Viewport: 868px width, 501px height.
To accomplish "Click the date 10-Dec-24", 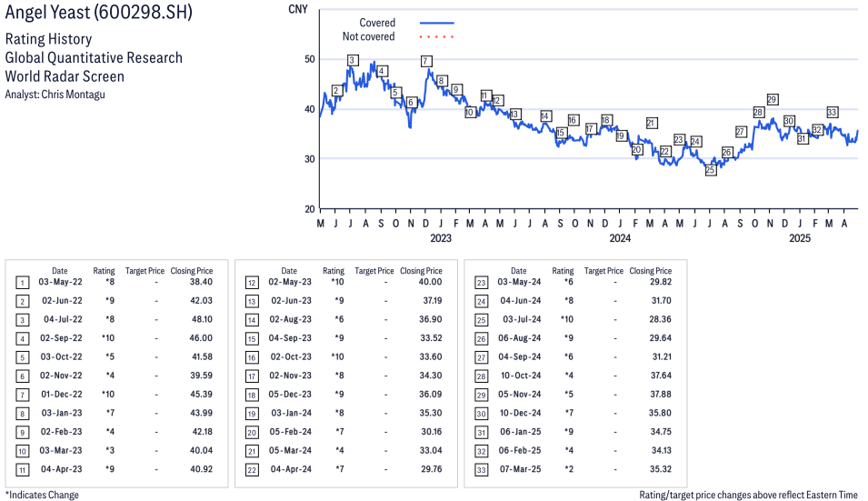I will [x=521, y=413].
